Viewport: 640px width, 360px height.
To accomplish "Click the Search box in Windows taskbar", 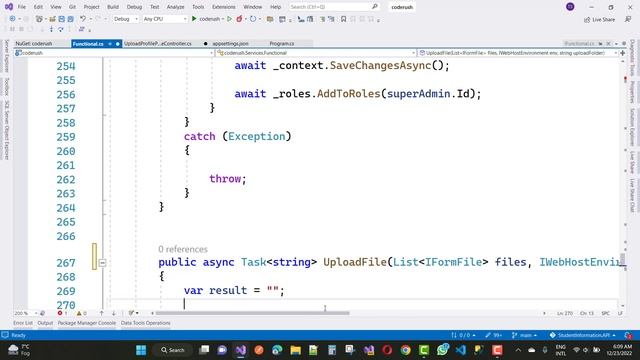I will click(x=173, y=350).
